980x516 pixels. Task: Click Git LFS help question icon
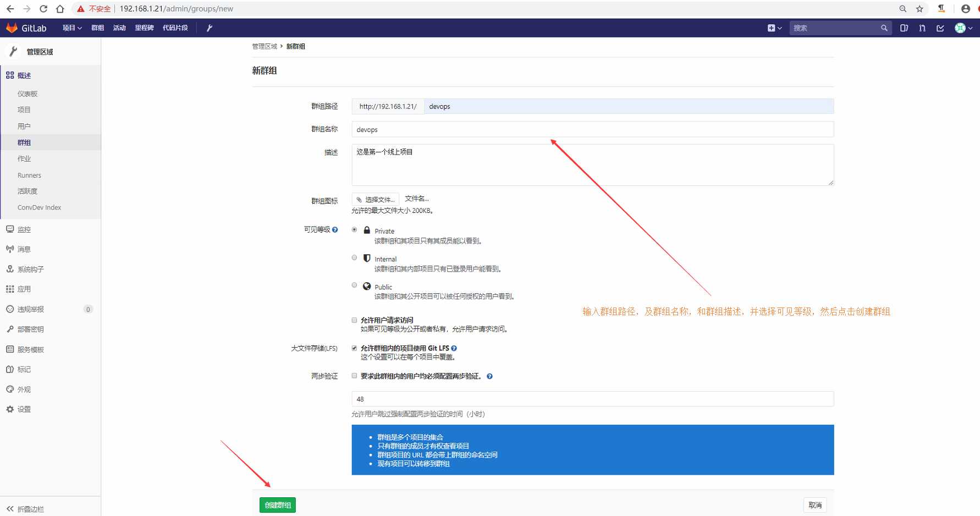point(454,348)
